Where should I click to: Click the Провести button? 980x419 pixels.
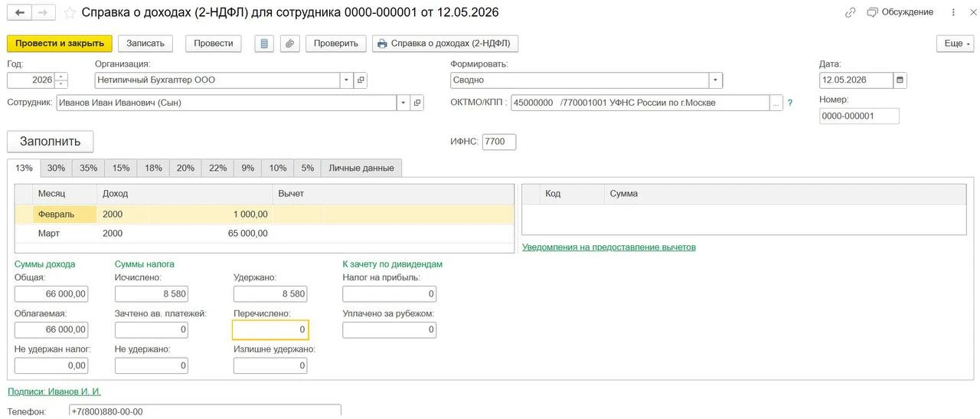click(214, 44)
